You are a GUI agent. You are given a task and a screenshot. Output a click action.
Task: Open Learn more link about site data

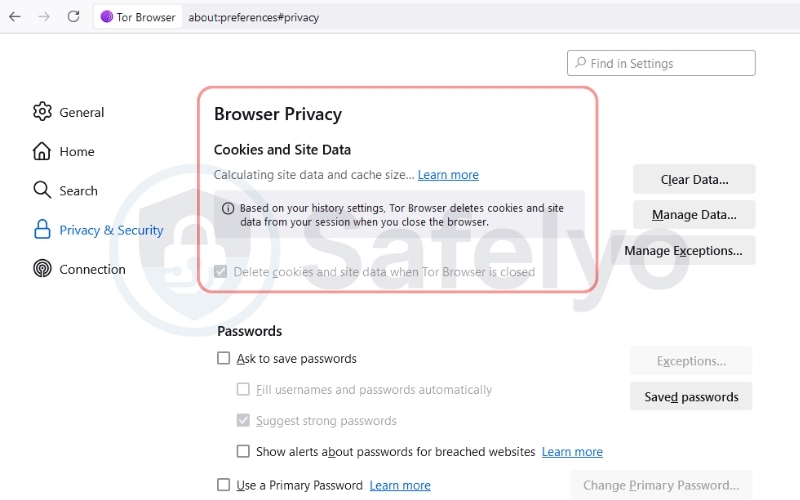pos(448,175)
